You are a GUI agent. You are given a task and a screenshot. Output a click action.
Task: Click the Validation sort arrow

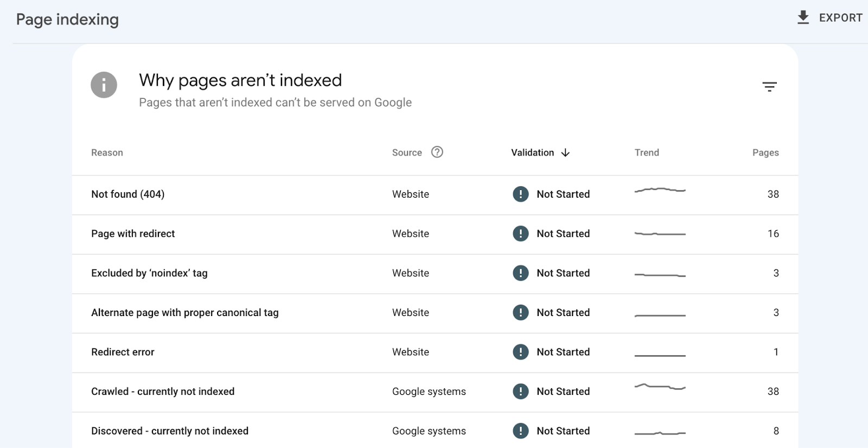click(565, 153)
